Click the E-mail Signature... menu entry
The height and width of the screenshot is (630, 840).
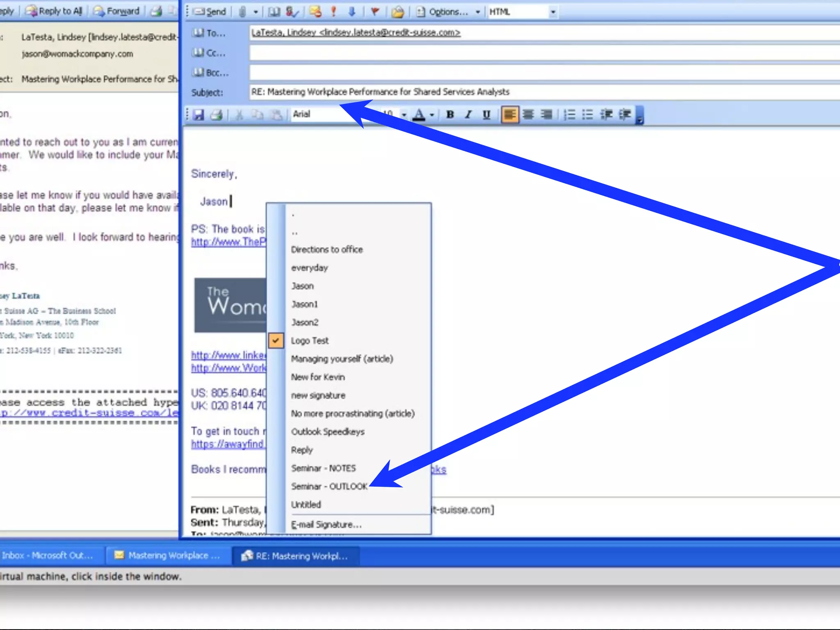pos(326,525)
